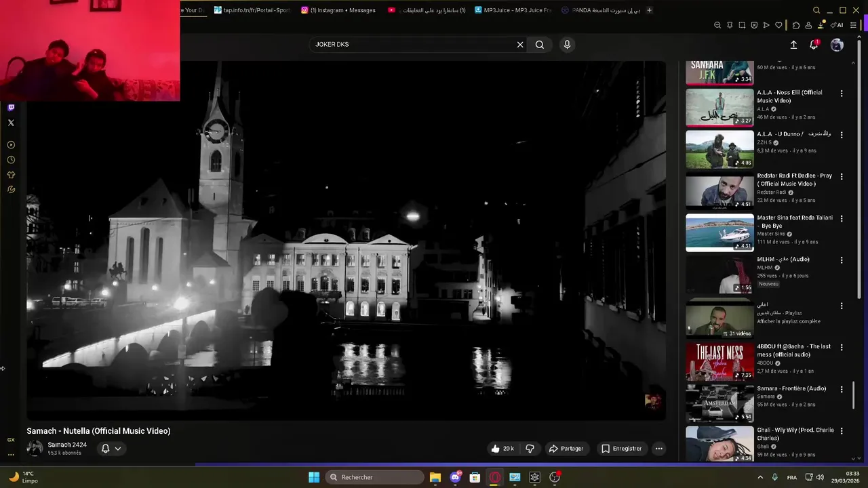Open options menu for A.L.A - U Dunno
This screenshot has height=488, width=868.
pos(842,135)
